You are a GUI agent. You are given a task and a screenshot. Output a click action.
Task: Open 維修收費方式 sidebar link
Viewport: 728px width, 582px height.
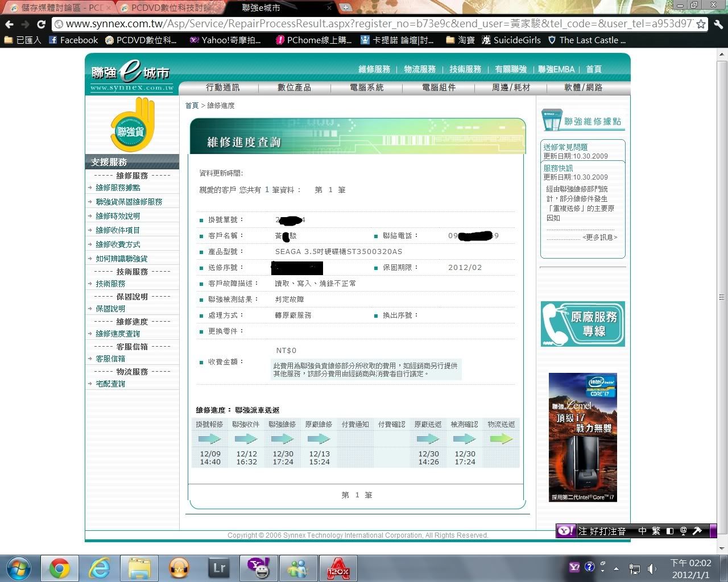tap(118, 244)
